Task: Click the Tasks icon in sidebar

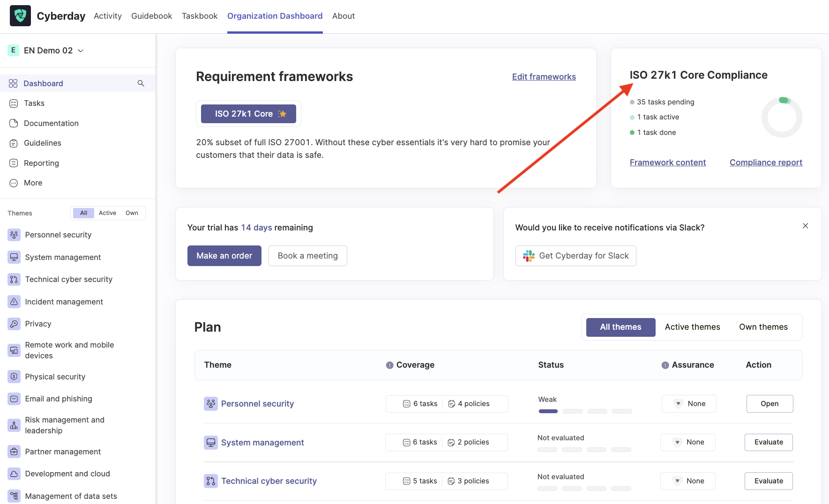Action: [x=14, y=104]
